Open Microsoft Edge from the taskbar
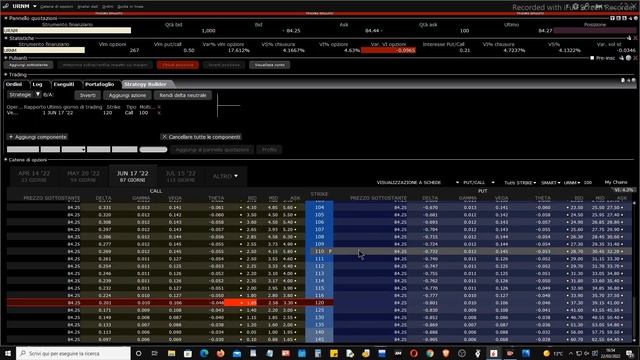This screenshot has width=640, height=360. [204, 353]
